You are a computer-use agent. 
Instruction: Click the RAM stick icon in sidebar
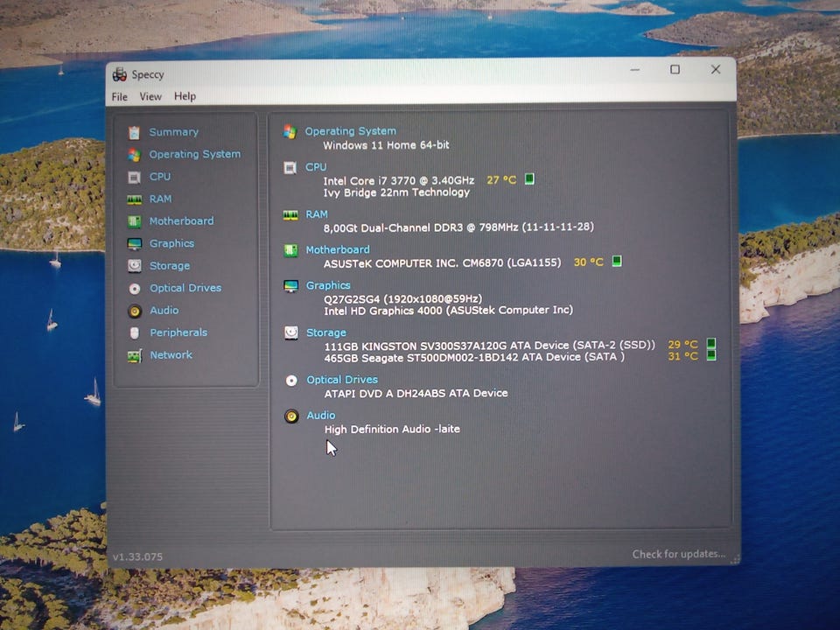[134, 199]
